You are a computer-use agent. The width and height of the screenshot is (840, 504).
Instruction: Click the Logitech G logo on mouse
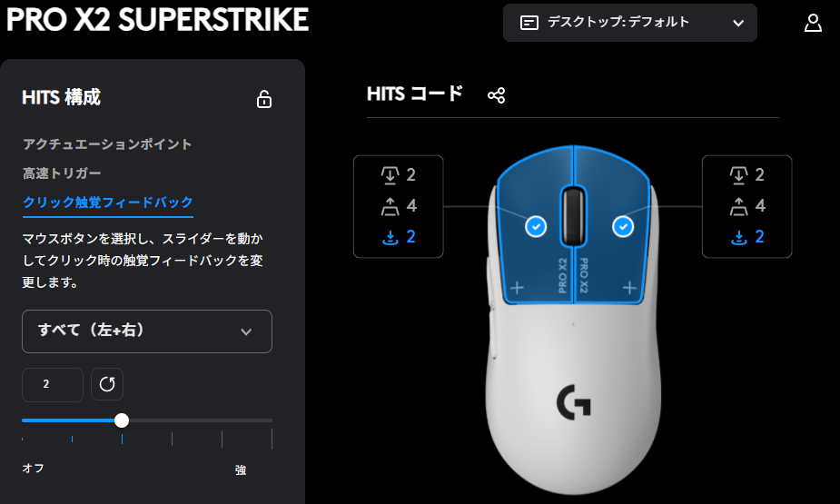click(573, 401)
